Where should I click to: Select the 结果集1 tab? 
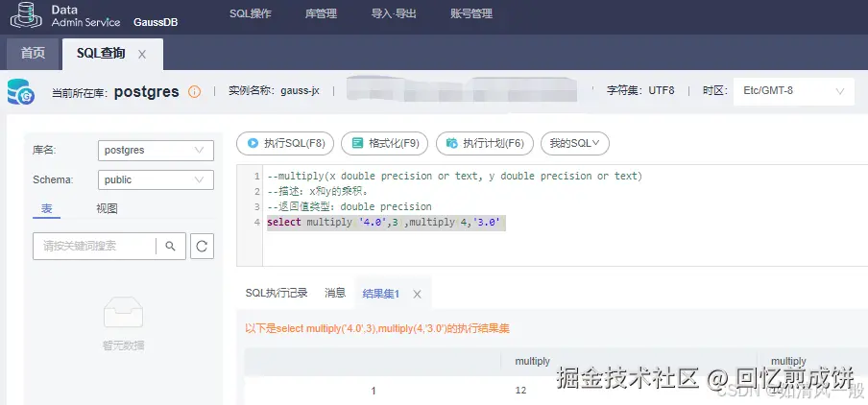pyautogui.click(x=381, y=294)
